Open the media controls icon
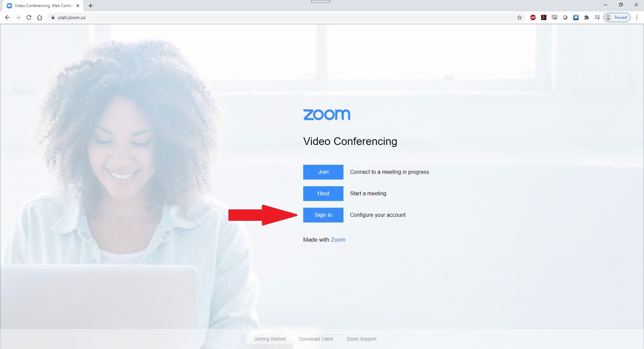The height and width of the screenshot is (349, 644). click(597, 17)
